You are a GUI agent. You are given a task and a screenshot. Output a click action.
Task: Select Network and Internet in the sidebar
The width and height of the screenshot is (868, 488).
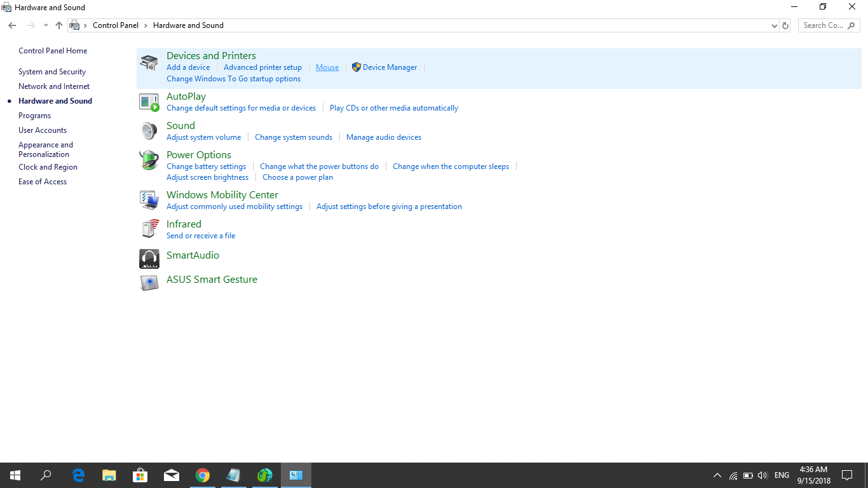(54, 86)
